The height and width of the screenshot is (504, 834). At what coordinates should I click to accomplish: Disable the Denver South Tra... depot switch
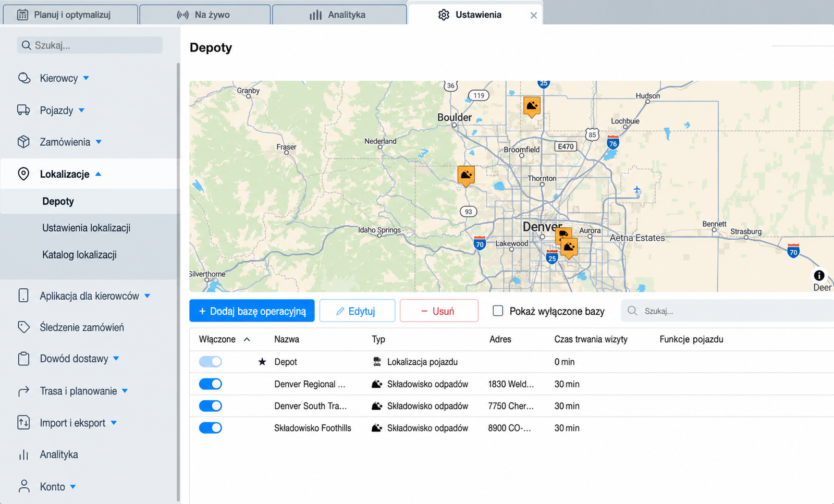pyautogui.click(x=211, y=406)
